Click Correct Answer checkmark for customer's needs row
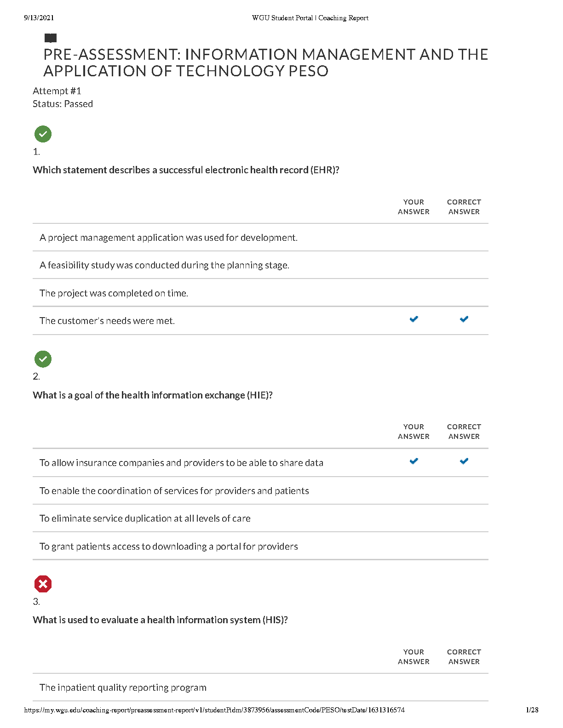Image resolution: width=563 pixels, height=728 pixels. [464, 319]
